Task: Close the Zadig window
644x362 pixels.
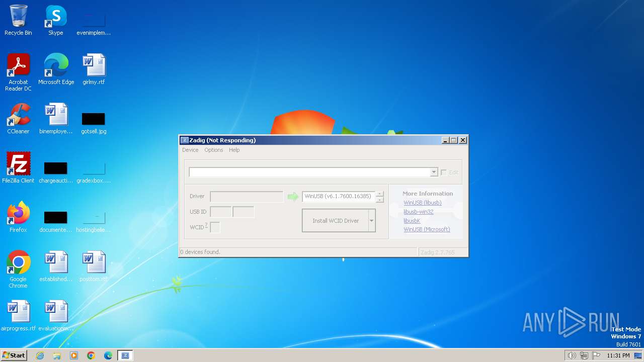Action: (463, 140)
